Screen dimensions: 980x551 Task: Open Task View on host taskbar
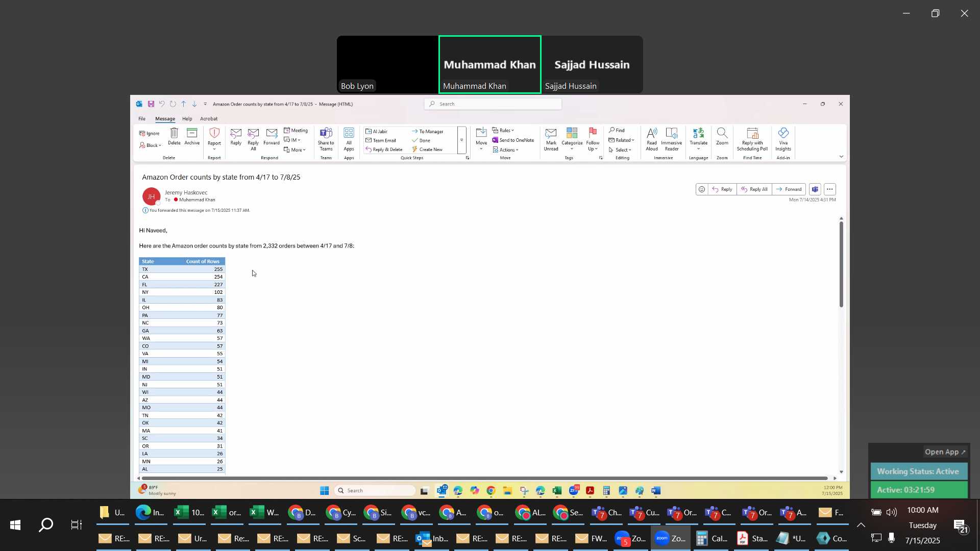tap(77, 525)
